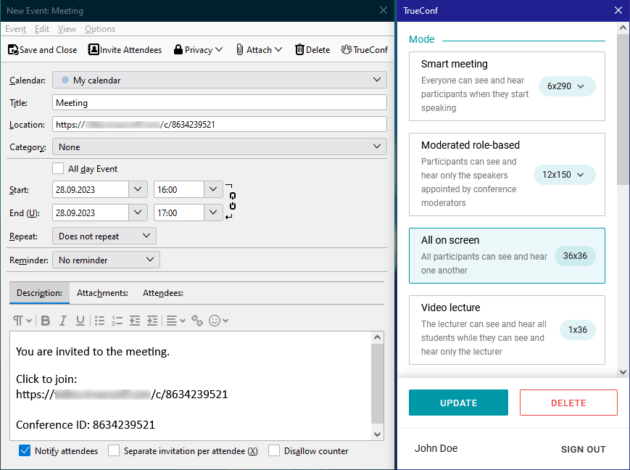This screenshot has height=470, width=630.
Task: Click the 36x36 badge in All on screen
Action: coord(575,256)
